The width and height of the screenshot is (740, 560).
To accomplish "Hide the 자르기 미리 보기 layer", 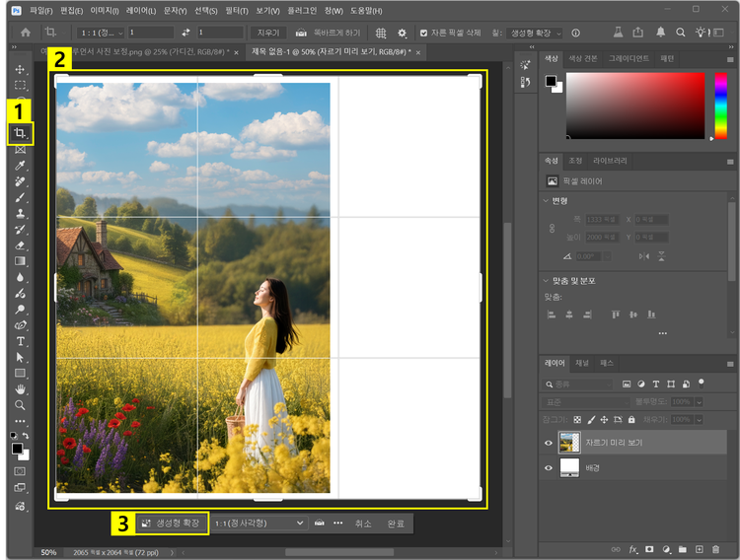I will coord(550,443).
